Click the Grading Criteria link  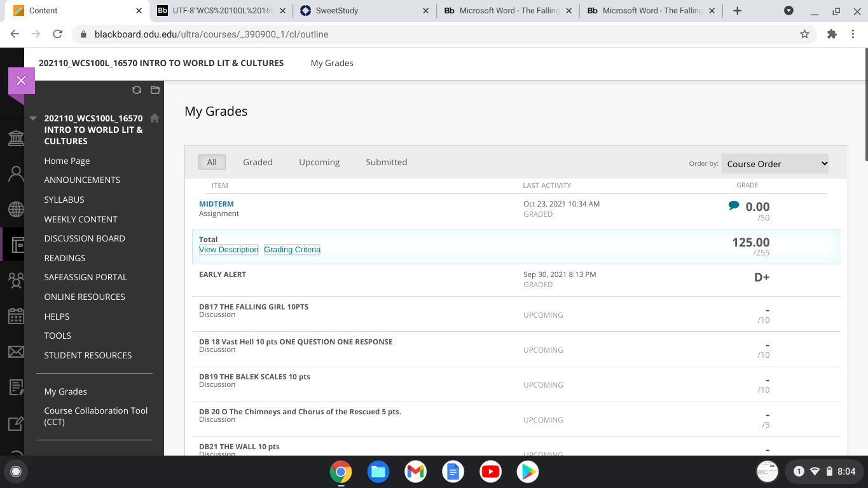[x=292, y=250]
